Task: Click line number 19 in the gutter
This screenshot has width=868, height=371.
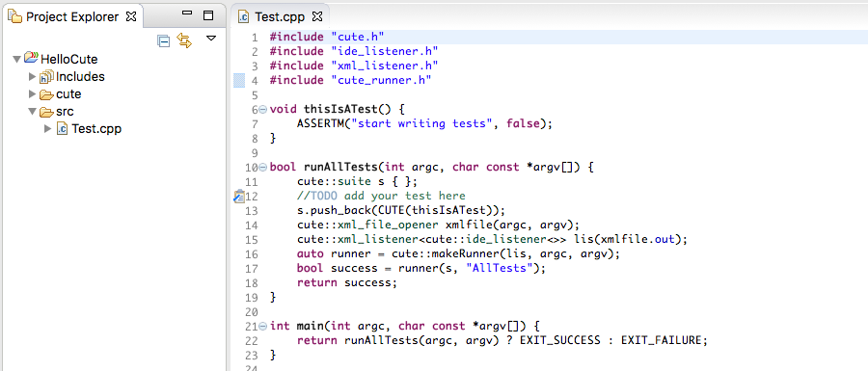Action: [251, 298]
